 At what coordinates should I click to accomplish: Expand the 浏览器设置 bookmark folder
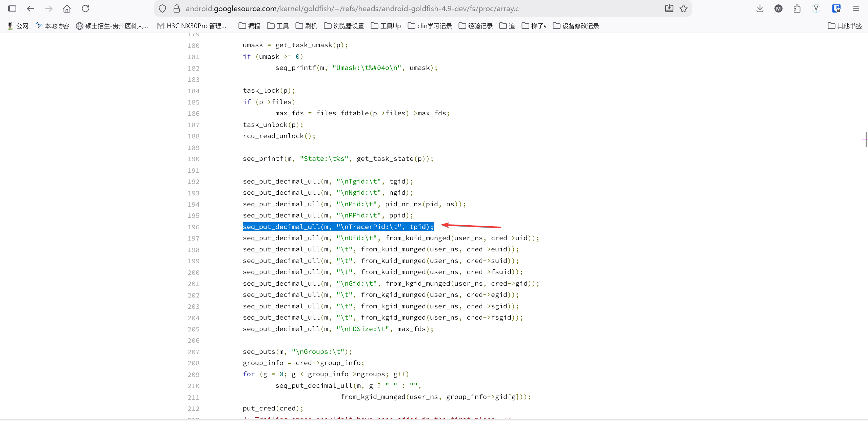(x=344, y=26)
